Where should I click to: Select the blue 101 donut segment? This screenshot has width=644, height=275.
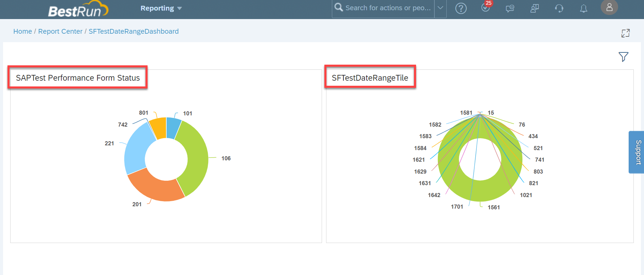173,128
